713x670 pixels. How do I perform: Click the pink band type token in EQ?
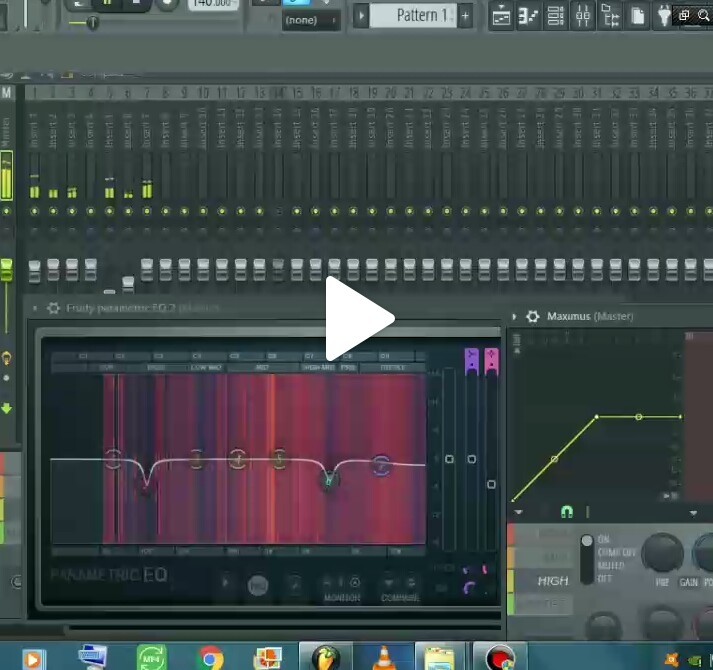tap(491, 362)
